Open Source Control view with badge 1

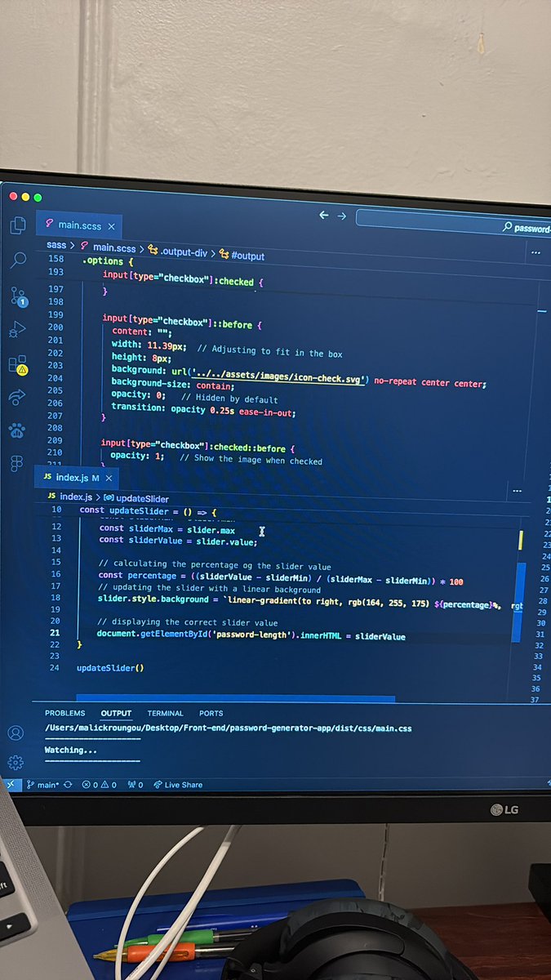[18, 296]
